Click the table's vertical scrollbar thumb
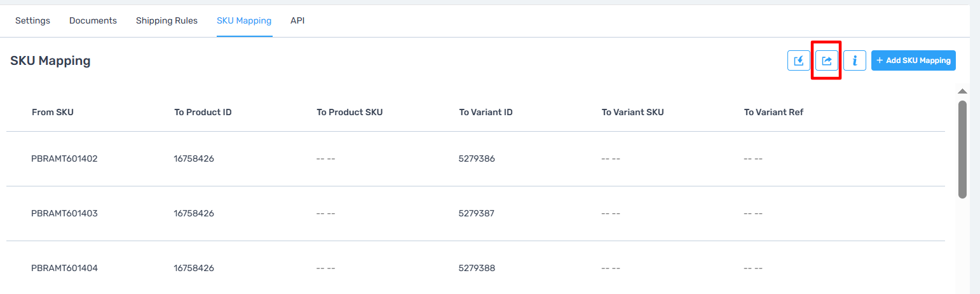 click(962, 149)
